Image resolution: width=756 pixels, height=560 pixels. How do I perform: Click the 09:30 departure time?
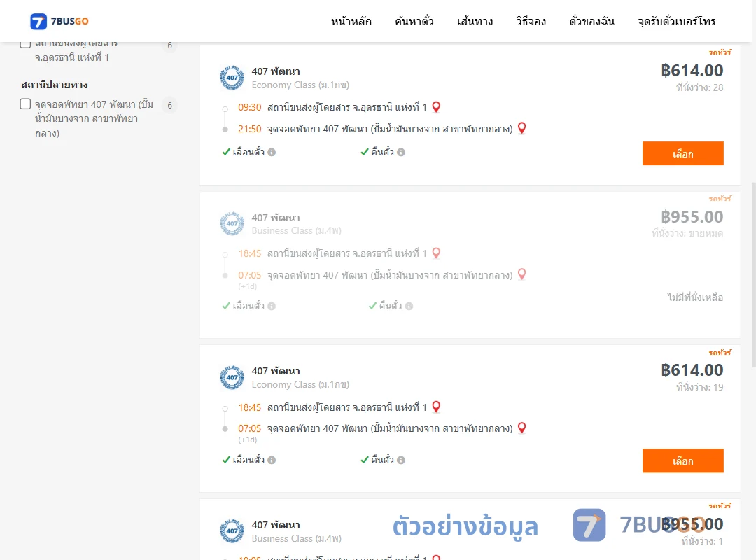coord(250,107)
